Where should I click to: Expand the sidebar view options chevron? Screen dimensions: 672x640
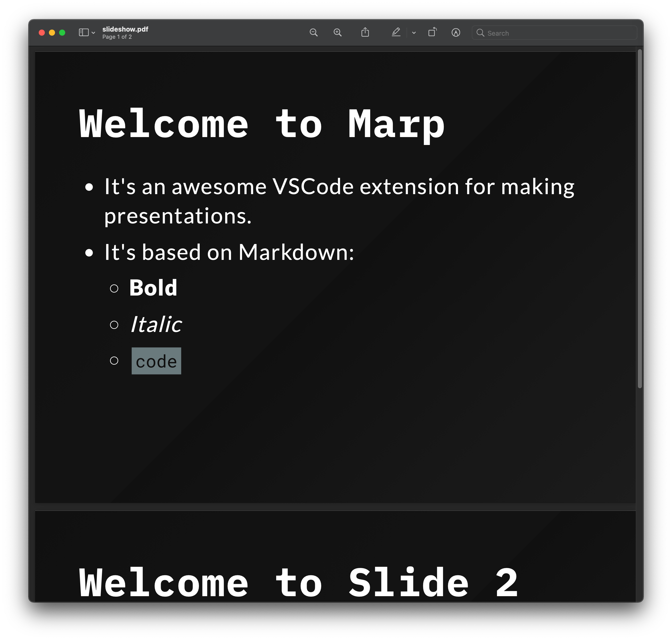93,33
